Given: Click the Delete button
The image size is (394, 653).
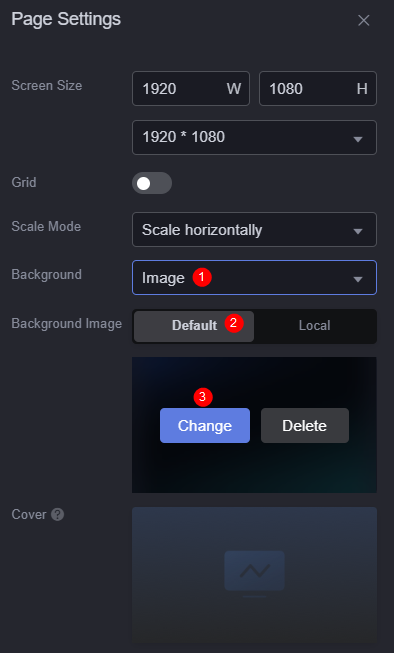Looking at the screenshot, I should tap(305, 426).
